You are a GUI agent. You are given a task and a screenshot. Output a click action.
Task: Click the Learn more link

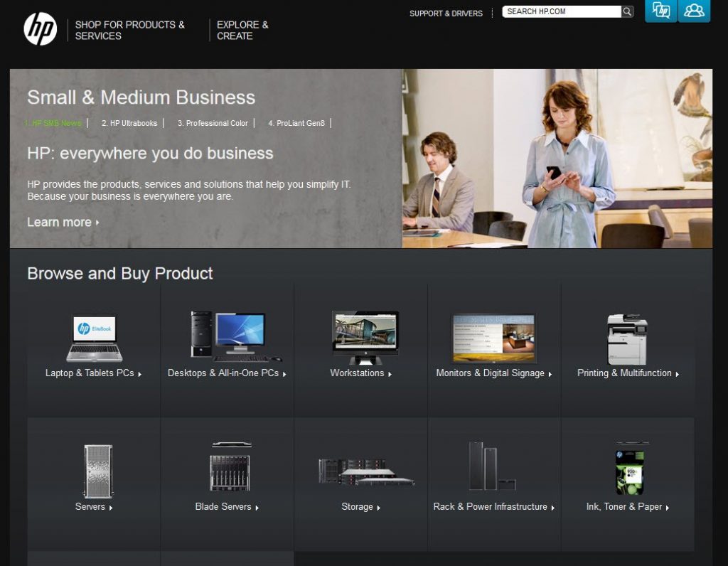point(63,222)
